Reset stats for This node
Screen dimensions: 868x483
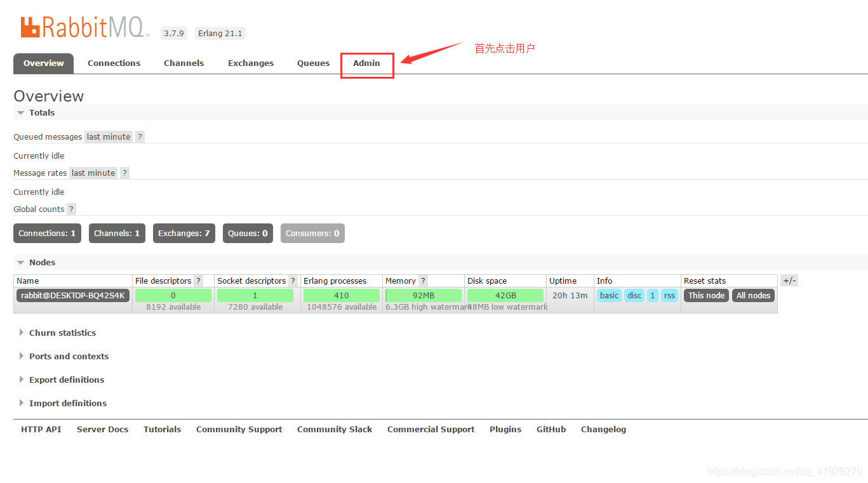706,295
